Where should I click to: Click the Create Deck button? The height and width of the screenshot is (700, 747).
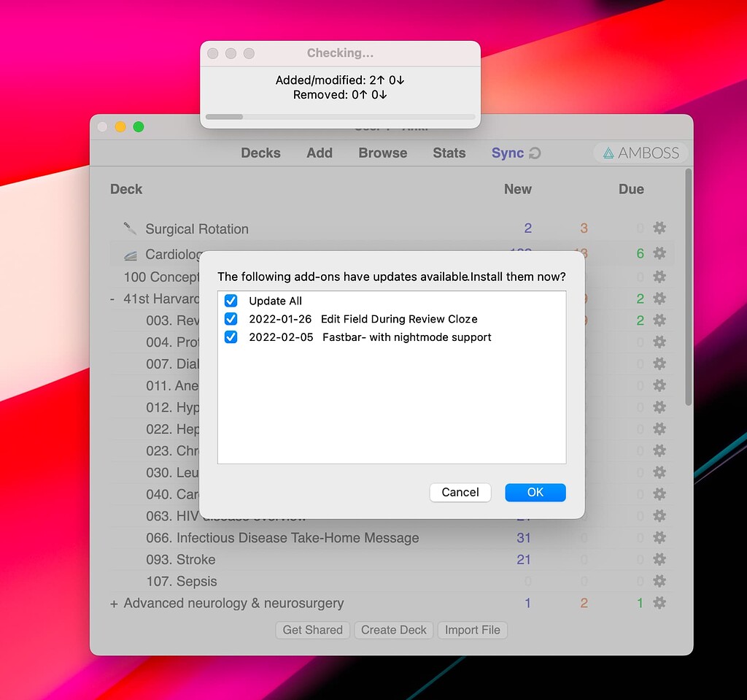click(x=394, y=630)
